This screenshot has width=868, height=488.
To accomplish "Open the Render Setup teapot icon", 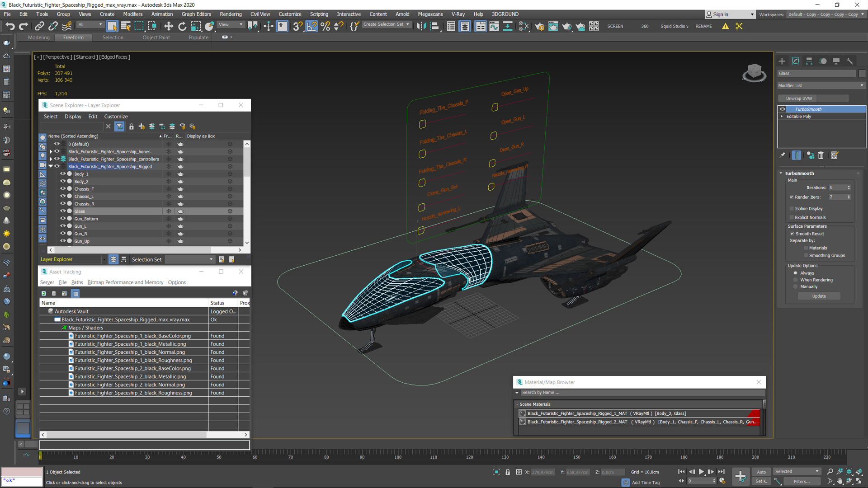I will tap(539, 26).
